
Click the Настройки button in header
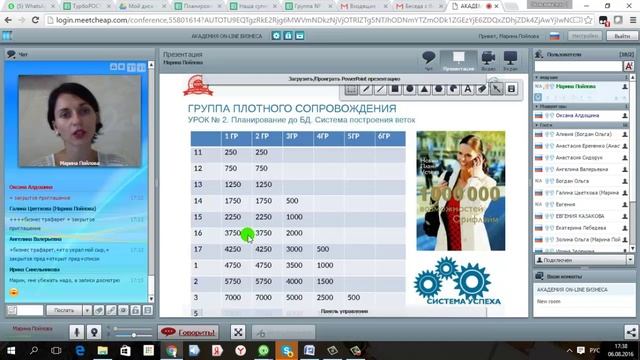click(x=585, y=36)
